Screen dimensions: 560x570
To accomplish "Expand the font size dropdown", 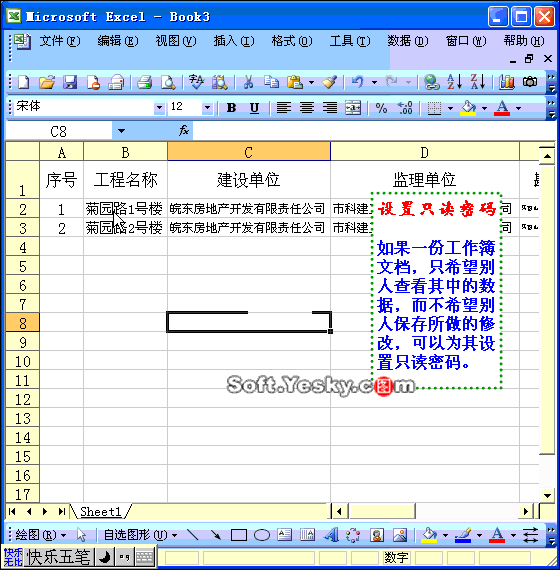I will click(x=207, y=108).
